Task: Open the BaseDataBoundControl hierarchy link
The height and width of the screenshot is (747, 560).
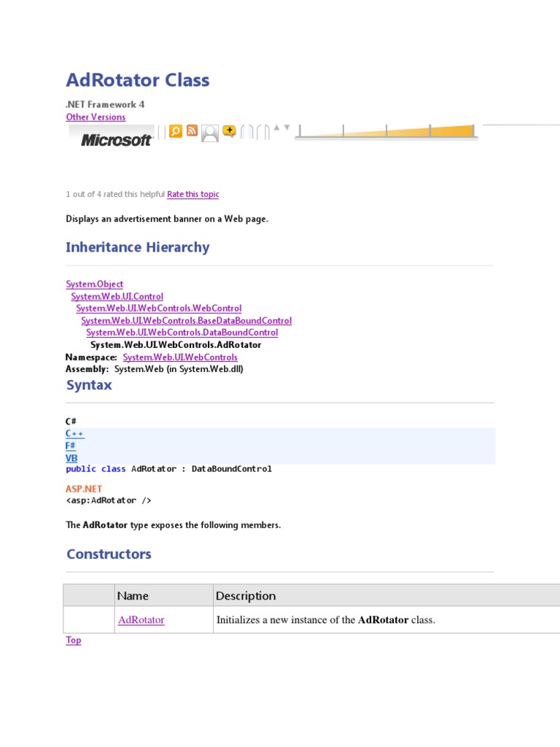Action: pos(186,320)
